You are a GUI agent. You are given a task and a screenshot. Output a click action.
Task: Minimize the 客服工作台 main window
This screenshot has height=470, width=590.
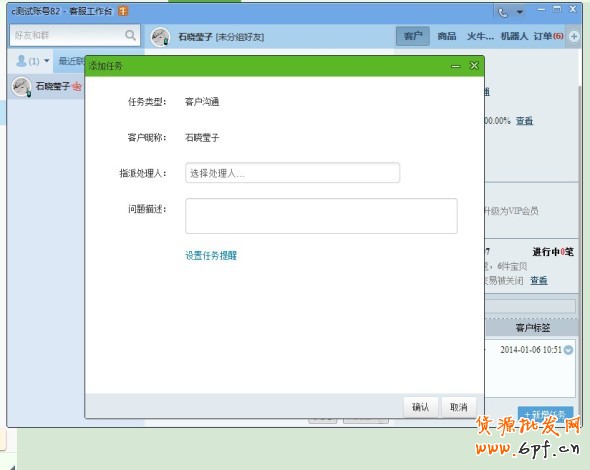pos(541,9)
